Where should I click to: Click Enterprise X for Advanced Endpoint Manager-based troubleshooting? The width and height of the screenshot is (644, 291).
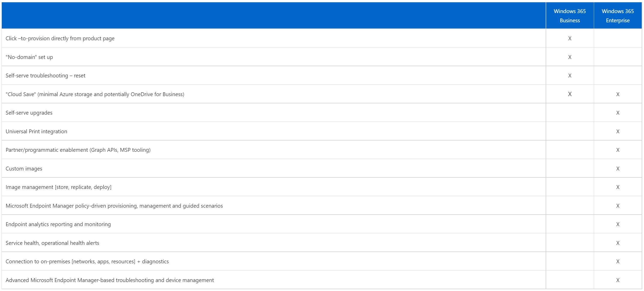click(x=618, y=280)
